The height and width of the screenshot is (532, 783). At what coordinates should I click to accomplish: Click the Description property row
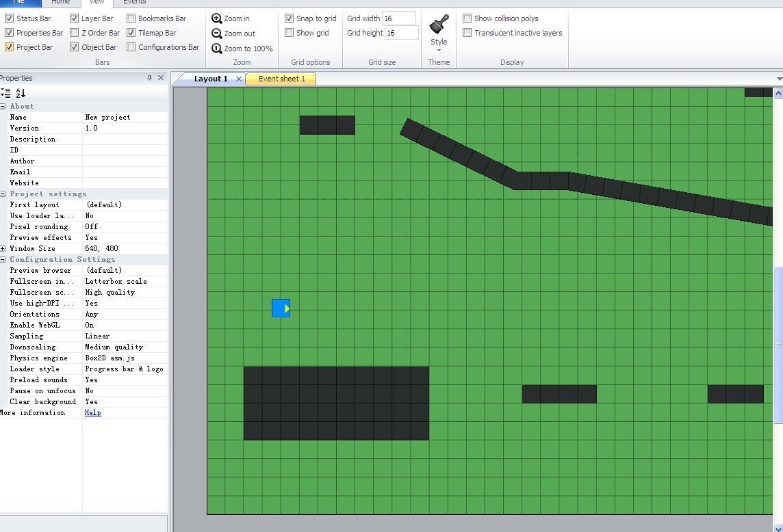(x=84, y=139)
